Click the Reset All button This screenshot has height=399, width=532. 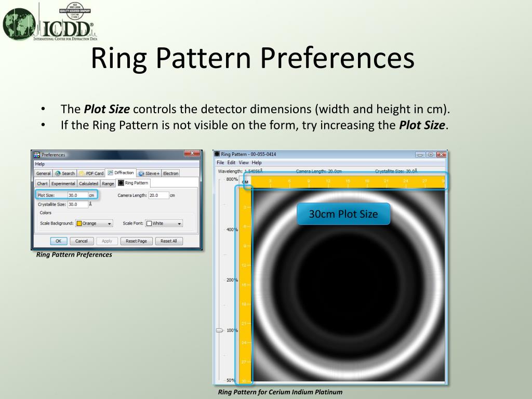click(169, 241)
